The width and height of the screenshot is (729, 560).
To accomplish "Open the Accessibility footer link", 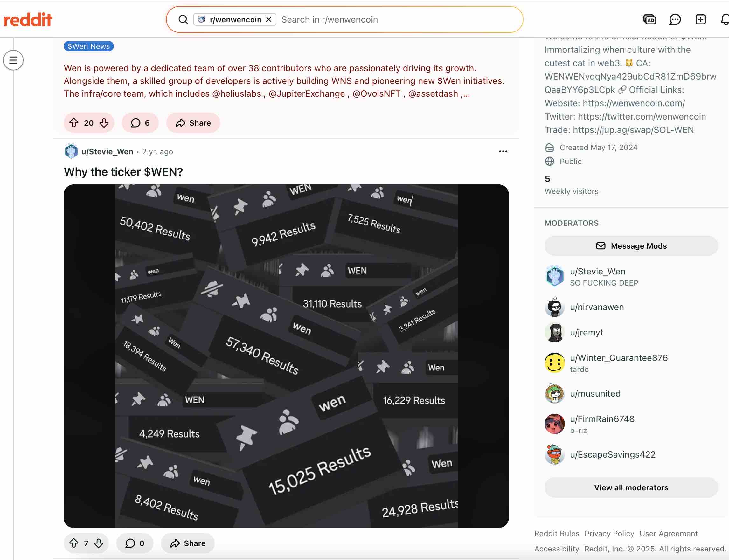I will pos(557,549).
